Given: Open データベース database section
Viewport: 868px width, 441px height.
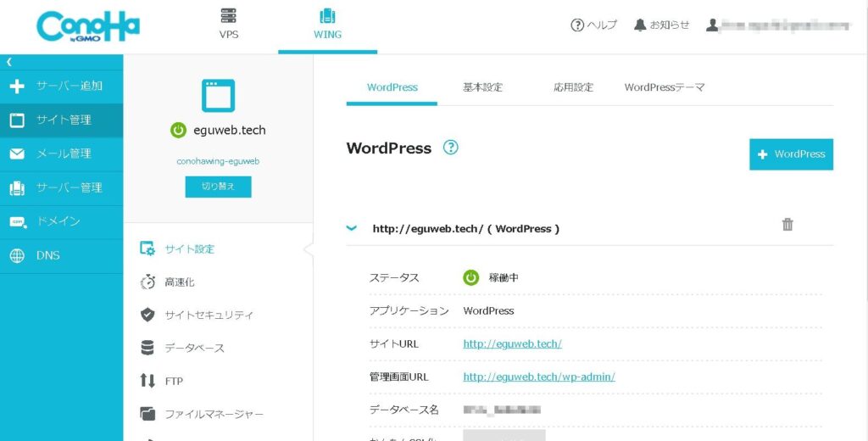Looking at the screenshot, I should pos(193,348).
